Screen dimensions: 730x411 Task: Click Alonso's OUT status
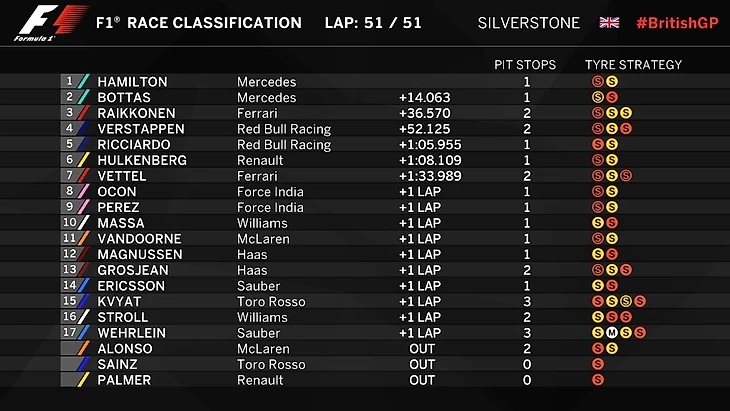[x=422, y=349]
